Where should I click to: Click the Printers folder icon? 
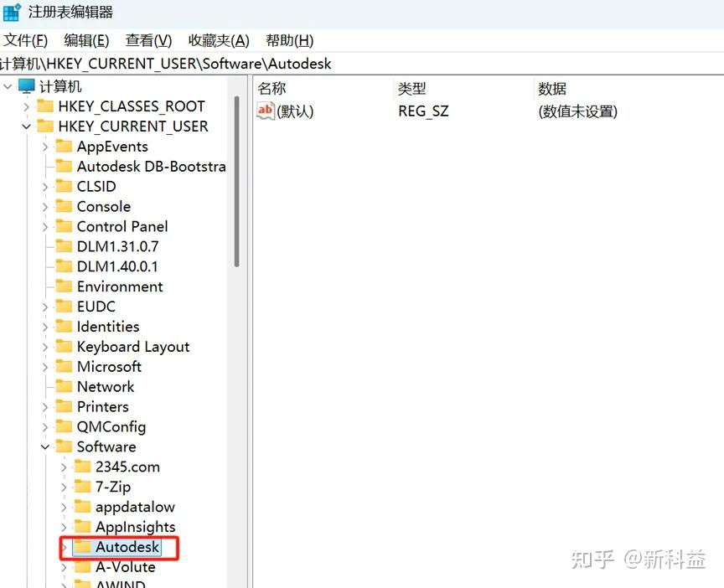click(x=64, y=406)
